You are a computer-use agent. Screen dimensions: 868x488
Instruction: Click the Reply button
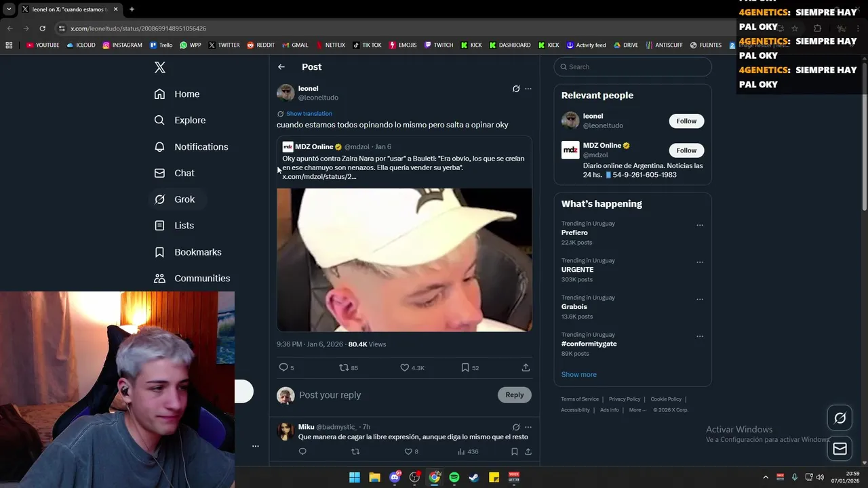(x=514, y=395)
